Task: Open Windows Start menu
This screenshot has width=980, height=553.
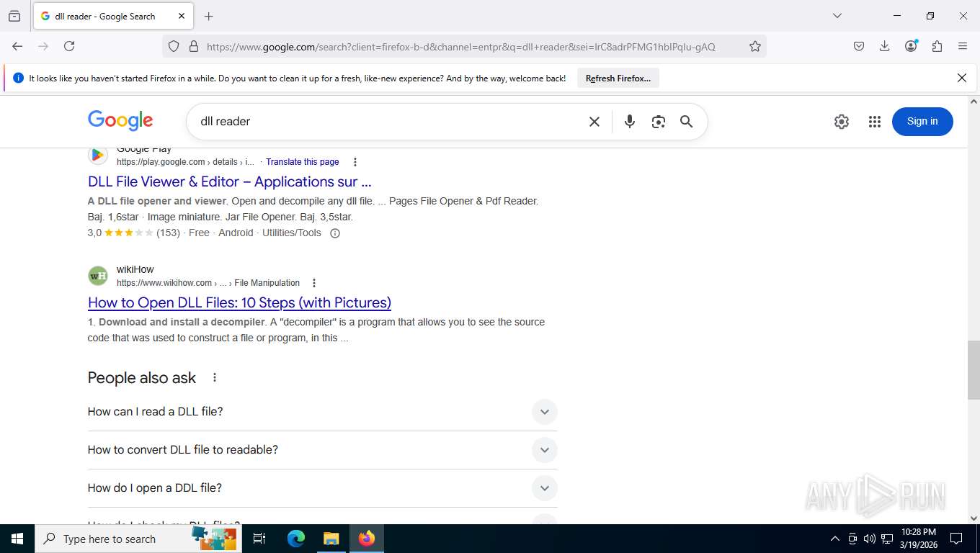Action: point(17,539)
